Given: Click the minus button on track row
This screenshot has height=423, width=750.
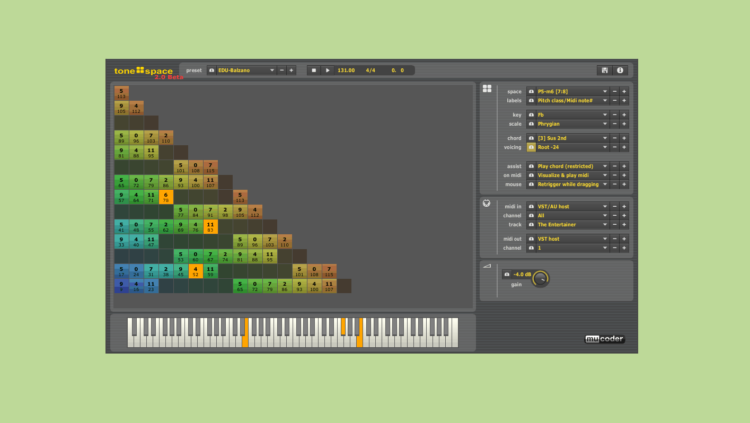Looking at the screenshot, I should [615, 224].
